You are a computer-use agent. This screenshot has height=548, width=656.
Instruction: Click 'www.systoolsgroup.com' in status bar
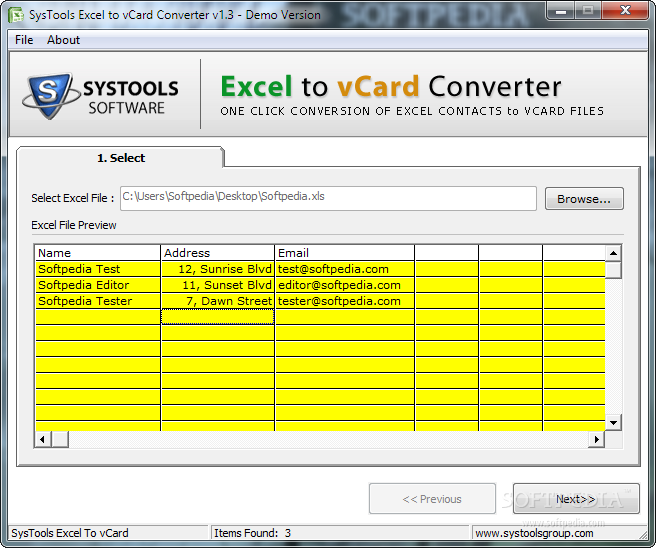(534, 533)
